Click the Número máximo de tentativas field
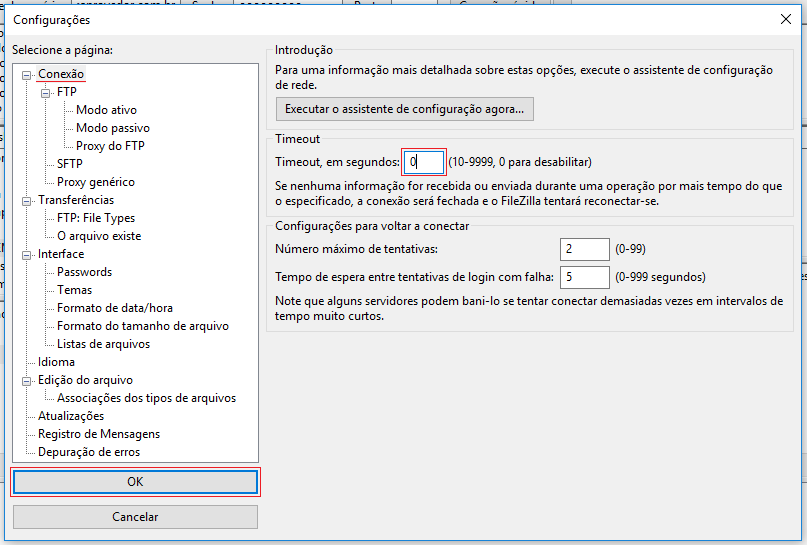 click(x=584, y=249)
